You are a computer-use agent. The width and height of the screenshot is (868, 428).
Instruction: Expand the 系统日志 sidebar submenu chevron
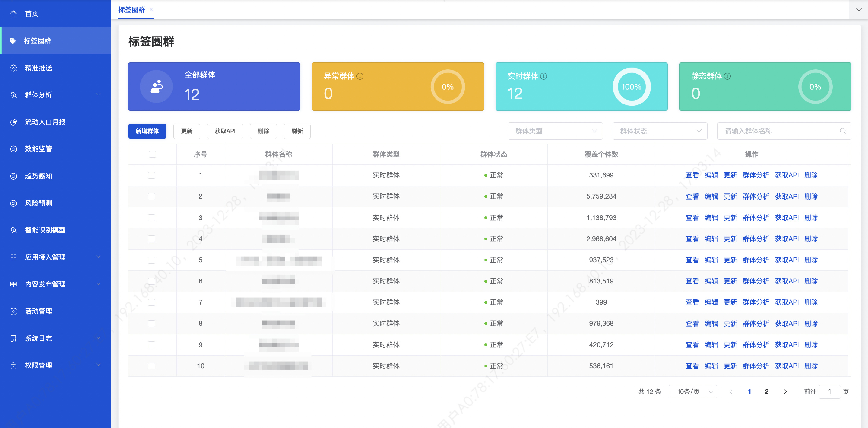click(x=98, y=338)
